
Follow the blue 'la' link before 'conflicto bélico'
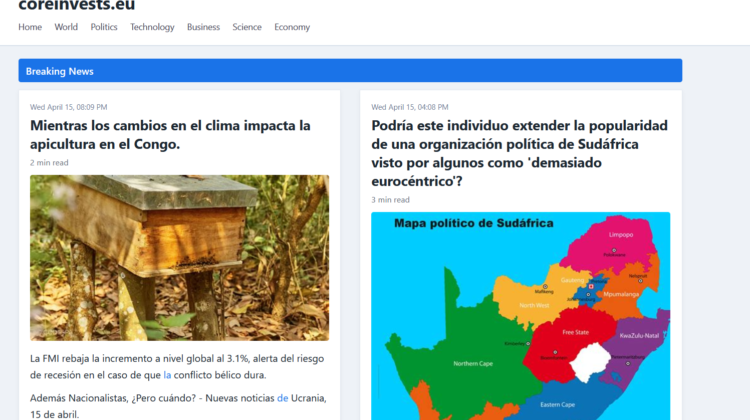click(167, 375)
